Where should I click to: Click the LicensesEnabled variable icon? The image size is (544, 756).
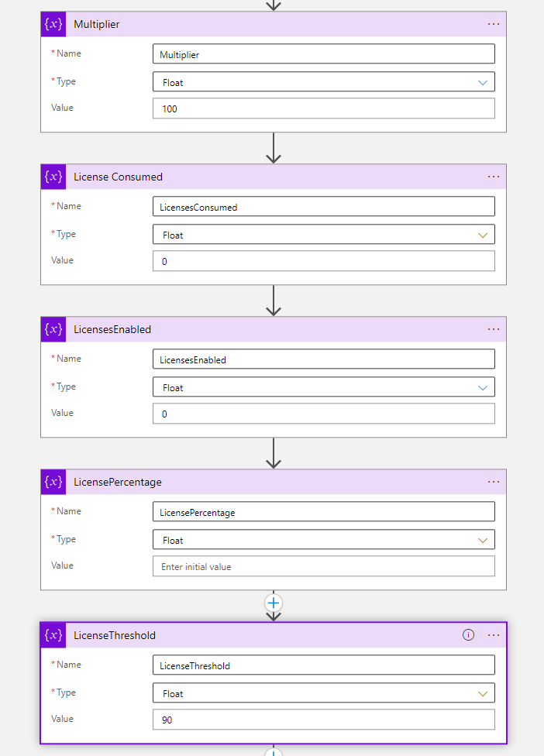click(53, 329)
